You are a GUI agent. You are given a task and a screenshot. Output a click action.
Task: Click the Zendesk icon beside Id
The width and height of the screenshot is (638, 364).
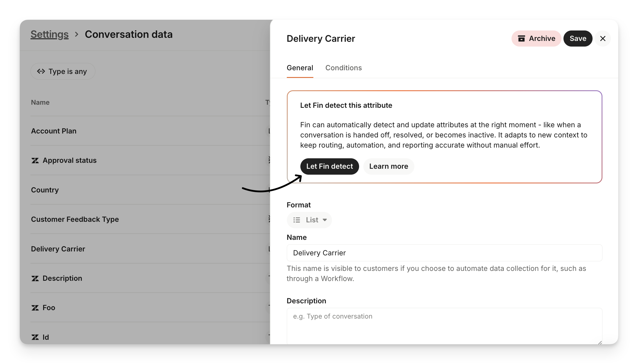[35, 337]
